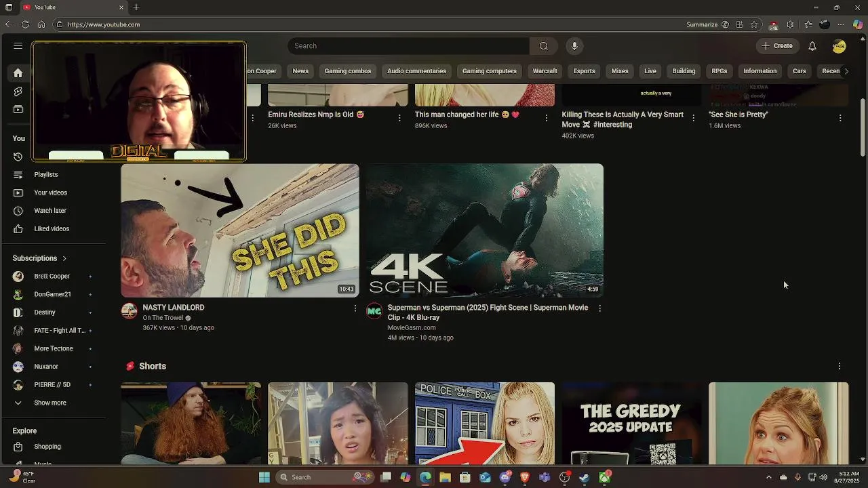Click the Create button

[x=777, y=46]
